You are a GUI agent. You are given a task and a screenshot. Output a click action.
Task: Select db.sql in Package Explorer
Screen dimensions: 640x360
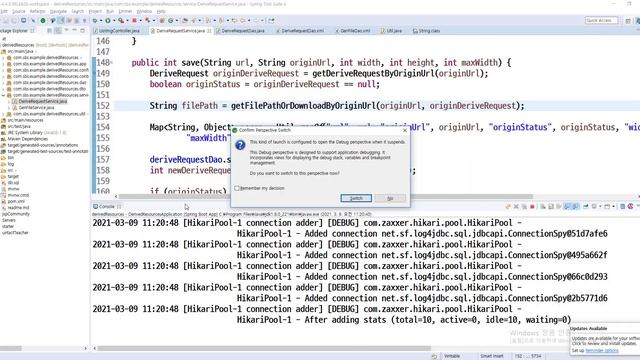tap(13, 183)
